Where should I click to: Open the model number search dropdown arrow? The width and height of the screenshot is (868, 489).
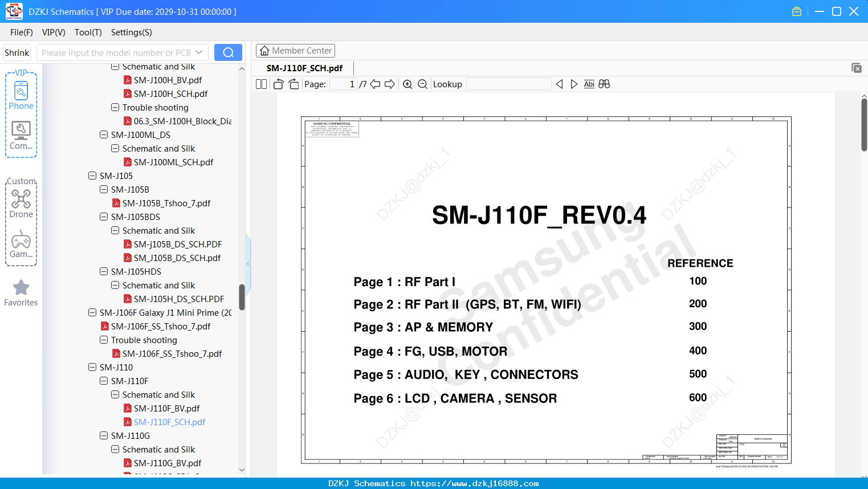pyautogui.click(x=199, y=52)
